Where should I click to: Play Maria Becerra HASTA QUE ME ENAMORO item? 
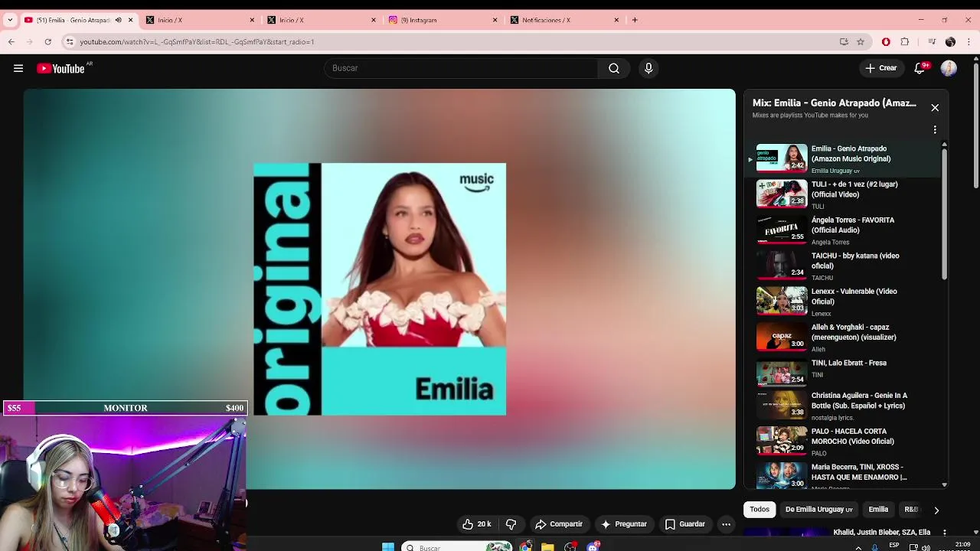coord(843,475)
